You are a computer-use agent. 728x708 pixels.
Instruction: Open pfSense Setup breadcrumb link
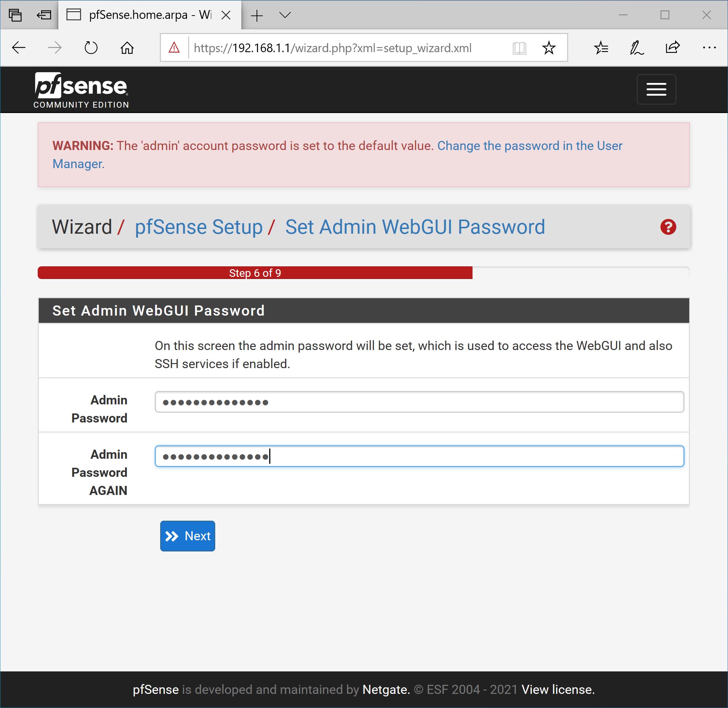(198, 227)
